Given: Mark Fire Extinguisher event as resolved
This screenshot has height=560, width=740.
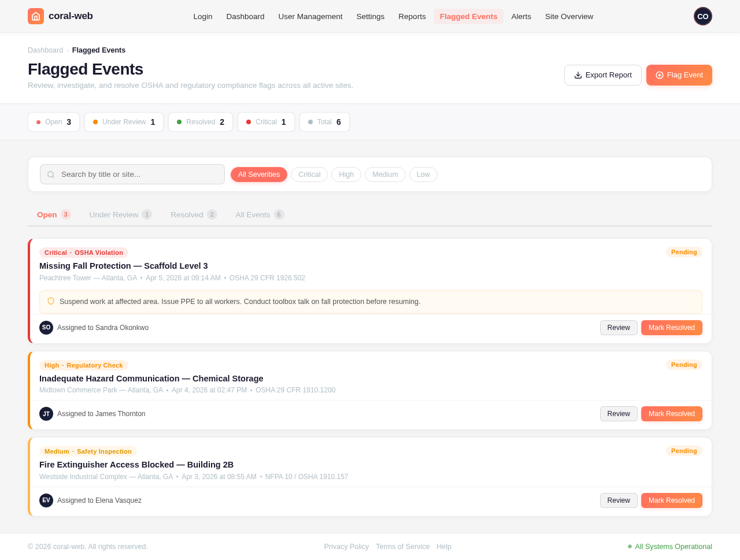Looking at the screenshot, I should [672, 500].
